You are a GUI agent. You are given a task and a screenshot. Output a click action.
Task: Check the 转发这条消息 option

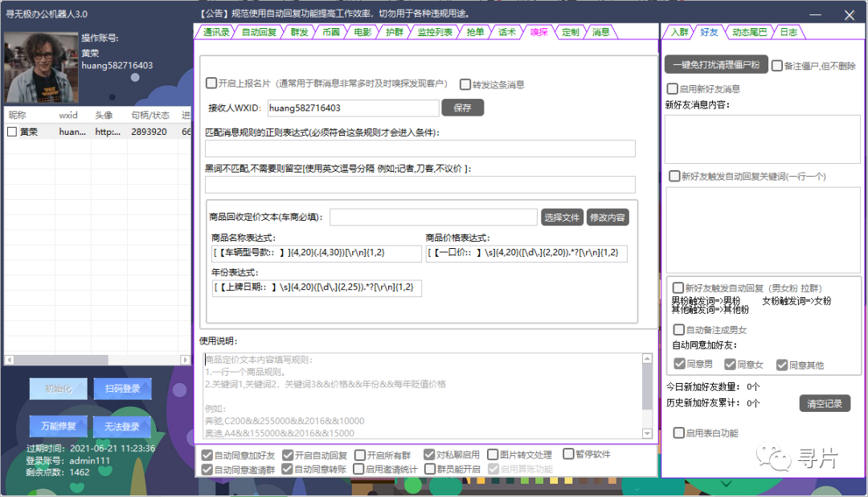click(465, 84)
